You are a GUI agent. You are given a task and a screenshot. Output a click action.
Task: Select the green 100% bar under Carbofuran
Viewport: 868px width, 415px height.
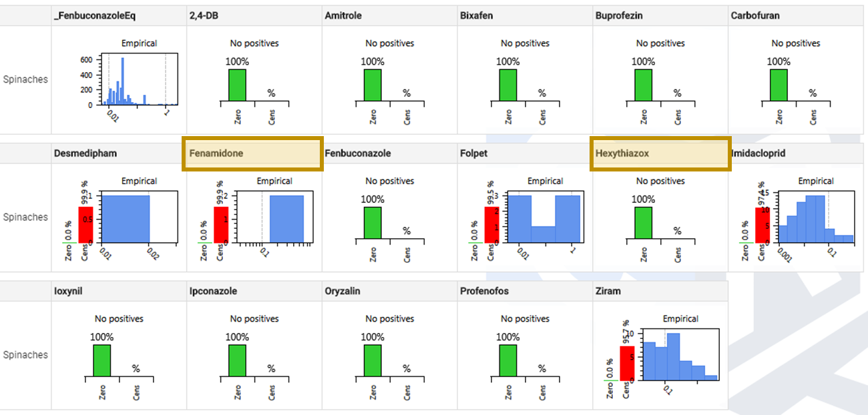click(x=779, y=85)
